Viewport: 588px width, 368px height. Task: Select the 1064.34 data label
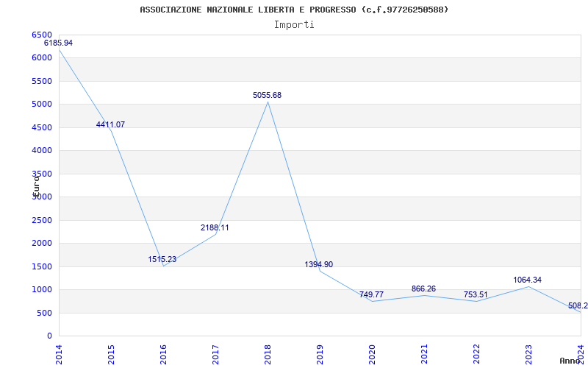[527, 280]
